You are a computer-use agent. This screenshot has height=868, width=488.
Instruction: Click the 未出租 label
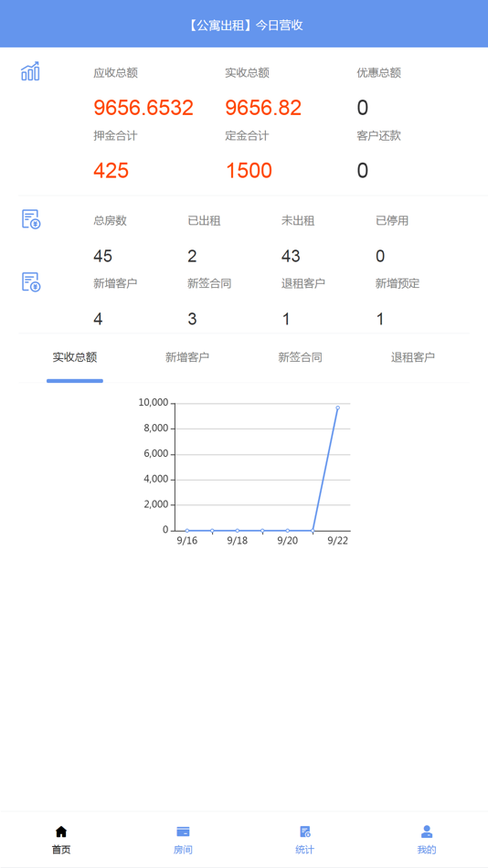point(298,221)
